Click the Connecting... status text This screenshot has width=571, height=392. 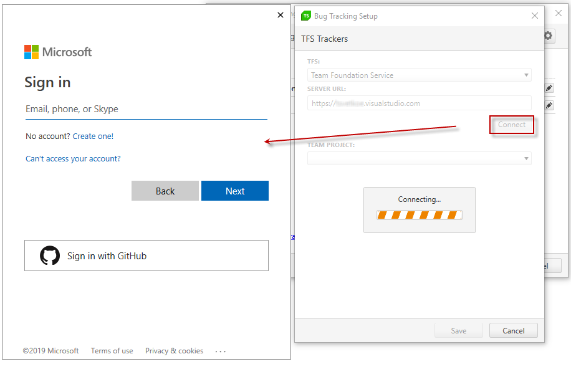[419, 199]
